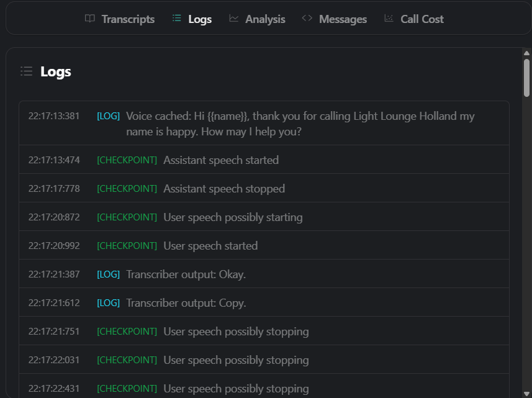Select the Messages tab
This screenshot has height=398, width=532.
(x=335, y=19)
